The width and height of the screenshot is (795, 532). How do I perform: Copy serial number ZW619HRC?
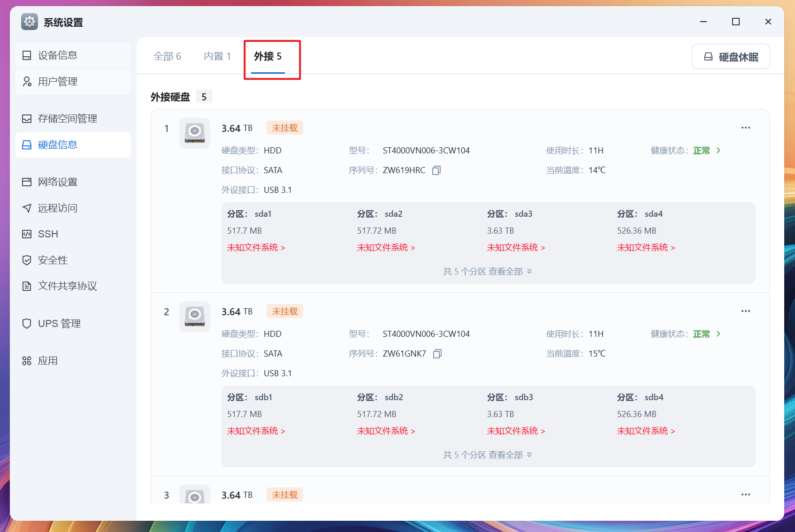coord(436,170)
